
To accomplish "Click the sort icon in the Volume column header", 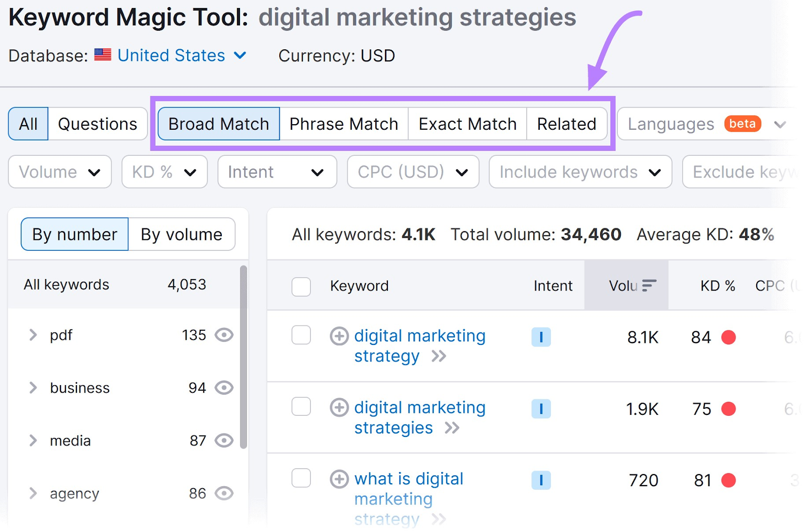I will pyautogui.click(x=649, y=285).
